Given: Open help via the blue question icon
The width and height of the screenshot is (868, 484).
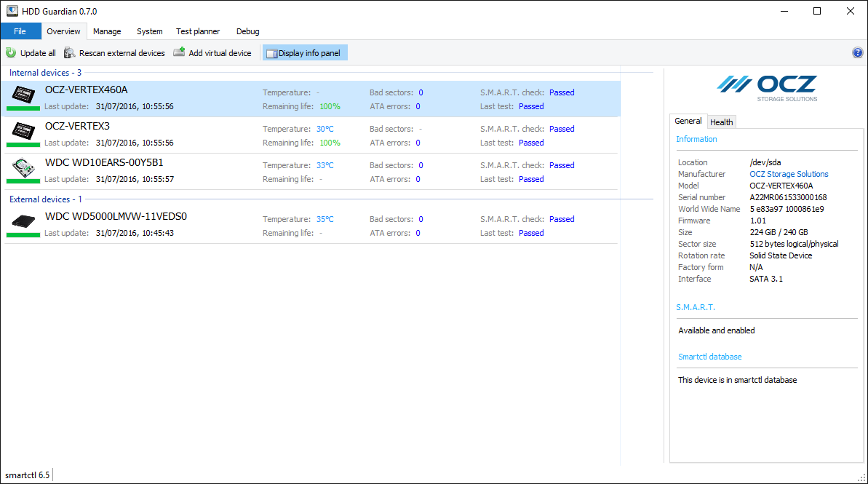Looking at the screenshot, I should click(858, 52).
